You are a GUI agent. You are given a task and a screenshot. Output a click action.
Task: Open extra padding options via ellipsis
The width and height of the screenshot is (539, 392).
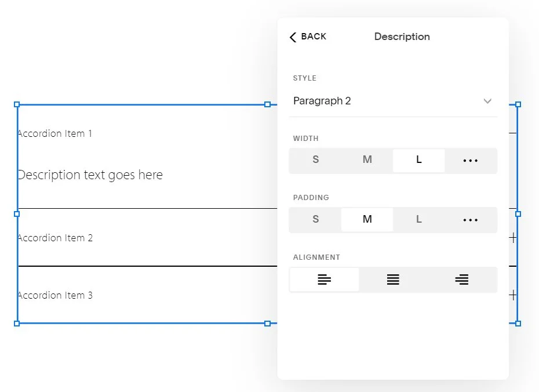coord(470,220)
